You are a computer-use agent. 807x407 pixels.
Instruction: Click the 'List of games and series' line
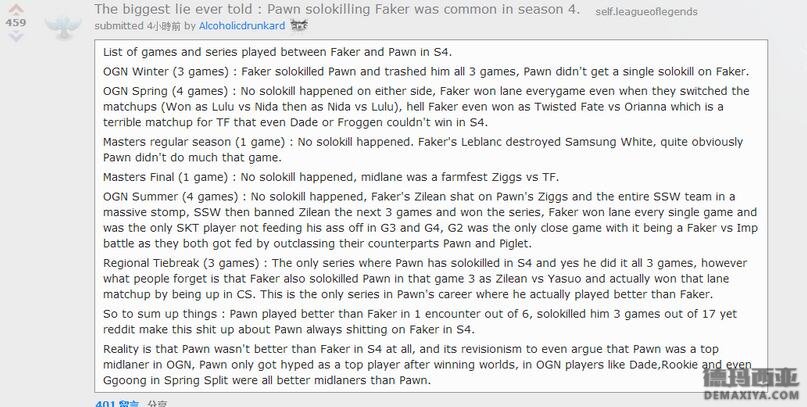(x=277, y=52)
